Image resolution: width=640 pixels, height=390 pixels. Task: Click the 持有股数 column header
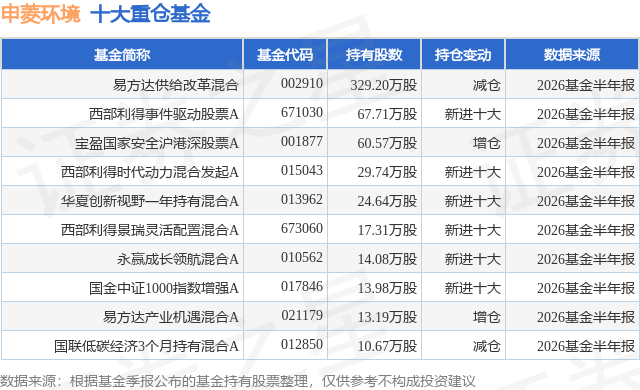(374, 55)
